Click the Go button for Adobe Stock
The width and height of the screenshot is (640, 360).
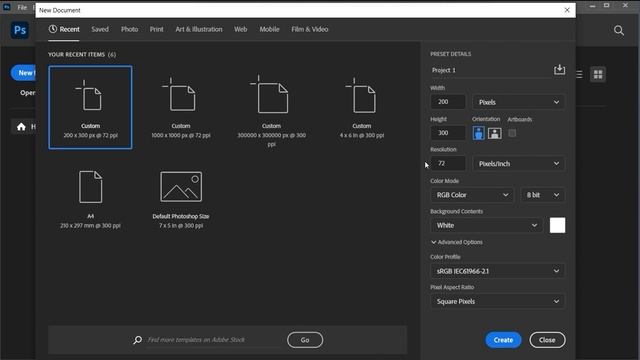coord(305,340)
